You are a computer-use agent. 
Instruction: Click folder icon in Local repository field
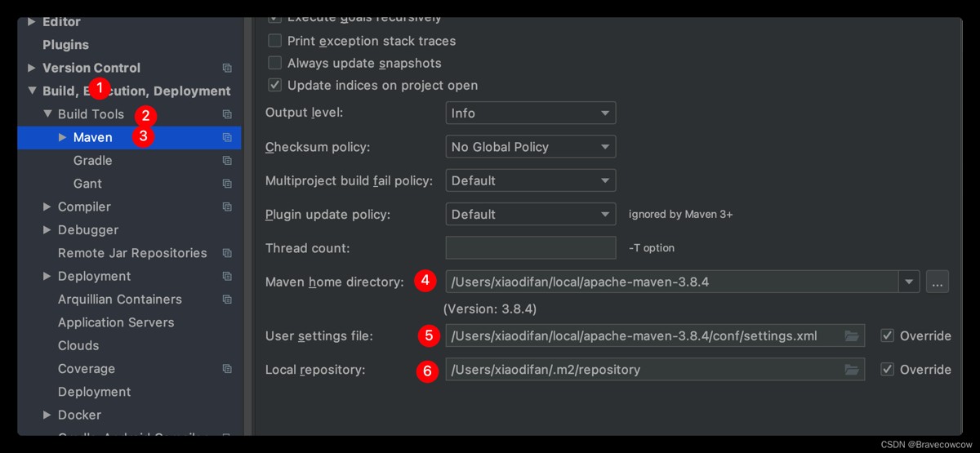pos(852,370)
